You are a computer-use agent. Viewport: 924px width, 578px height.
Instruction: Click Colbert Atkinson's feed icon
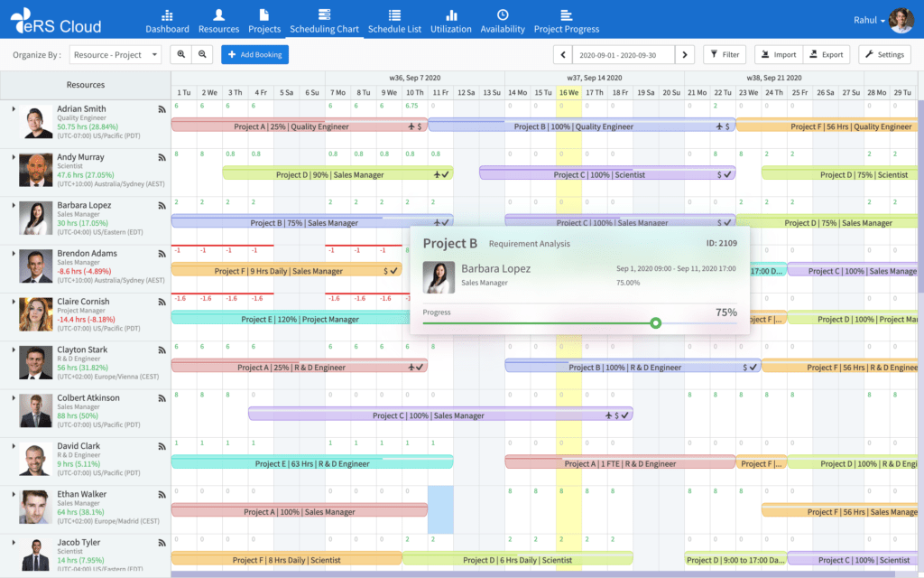click(162, 398)
